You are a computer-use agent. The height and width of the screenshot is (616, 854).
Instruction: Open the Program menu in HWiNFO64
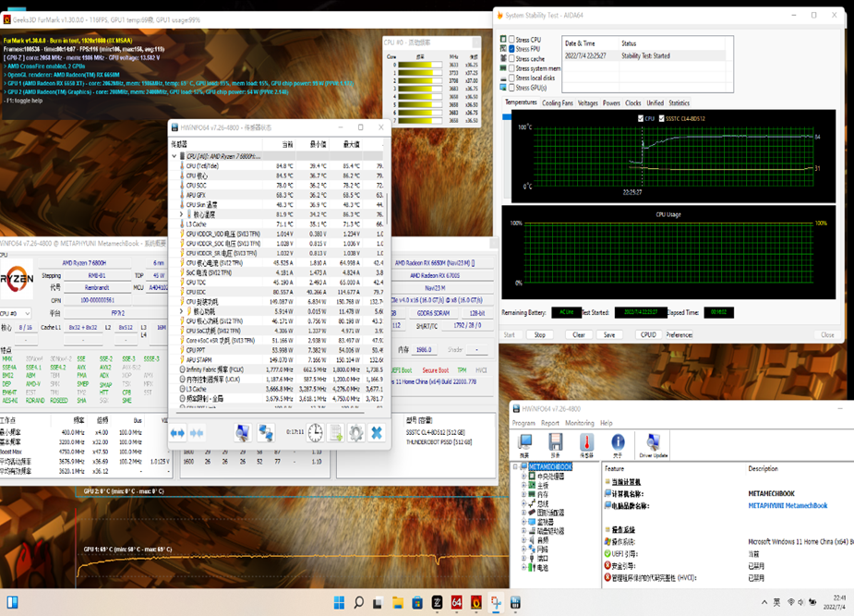coord(523,423)
